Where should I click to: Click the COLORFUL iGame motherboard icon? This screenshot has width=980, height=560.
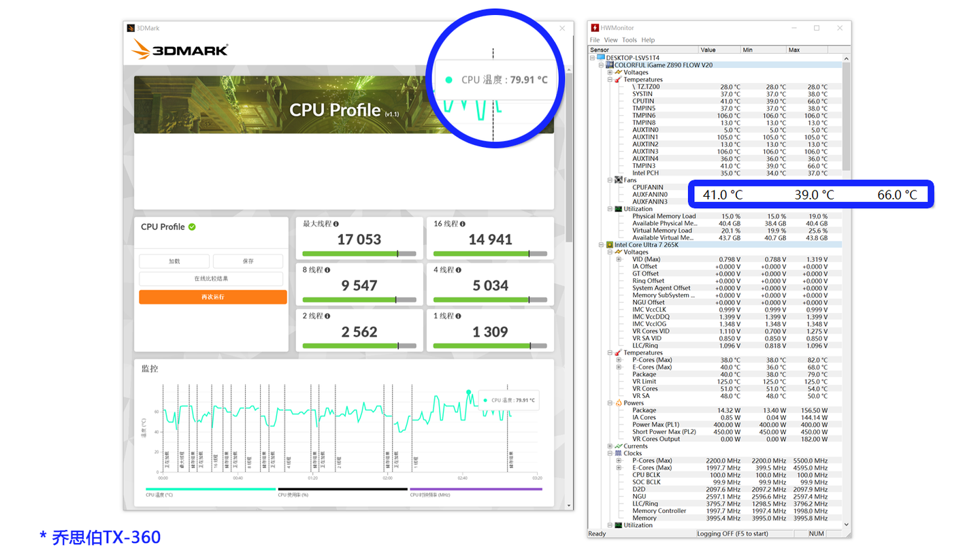click(609, 65)
